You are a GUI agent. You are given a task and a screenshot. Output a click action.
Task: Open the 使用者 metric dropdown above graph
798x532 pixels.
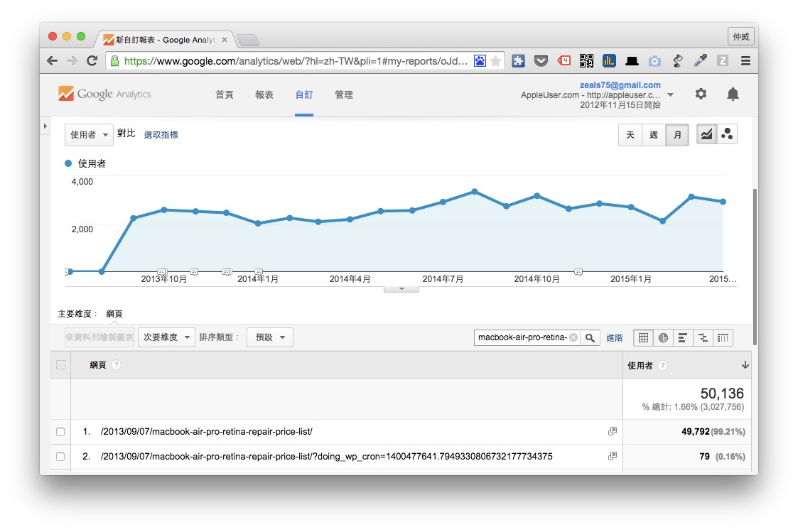(x=89, y=134)
